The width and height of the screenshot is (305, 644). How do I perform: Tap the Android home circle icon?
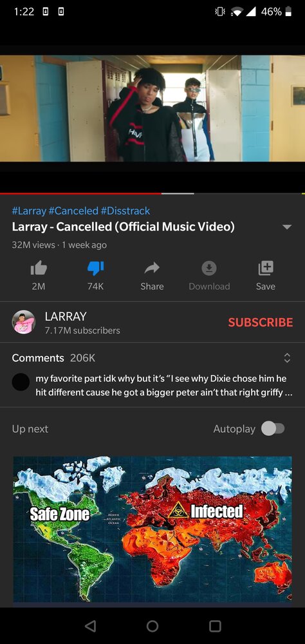pos(152,626)
